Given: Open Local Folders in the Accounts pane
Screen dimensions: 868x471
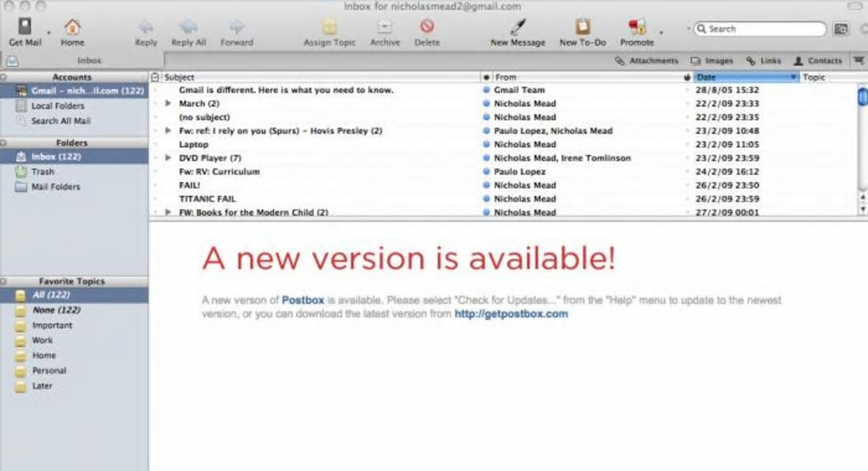Looking at the screenshot, I should click(58, 105).
